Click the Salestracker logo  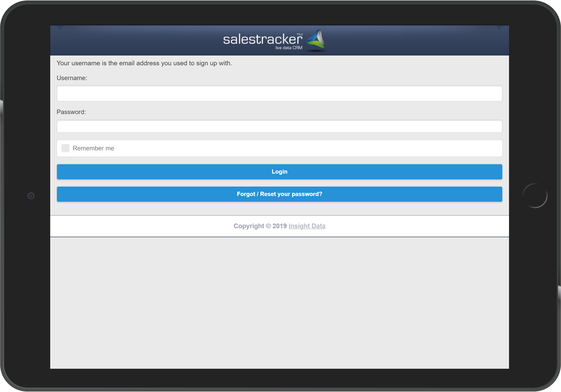click(x=274, y=40)
